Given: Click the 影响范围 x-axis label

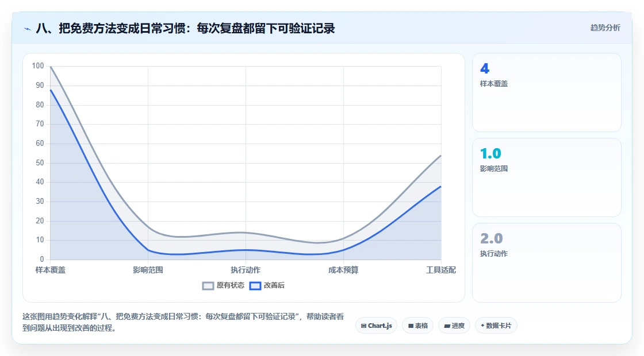Looking at the screenshot, I should (148, 270).
